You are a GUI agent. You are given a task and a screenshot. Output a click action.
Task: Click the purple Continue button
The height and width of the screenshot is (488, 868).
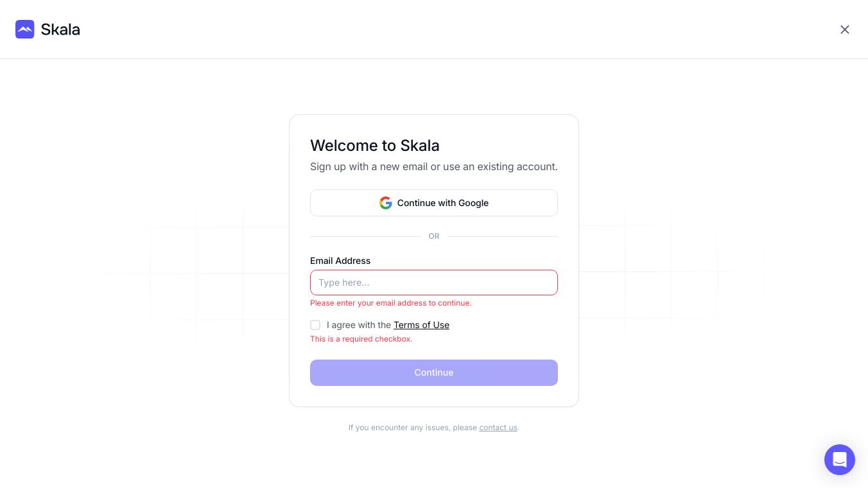[x=433, y=372]
